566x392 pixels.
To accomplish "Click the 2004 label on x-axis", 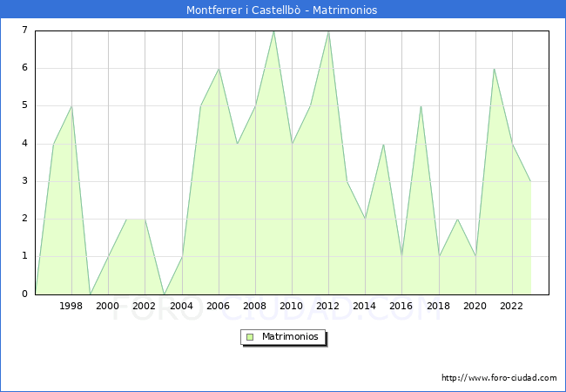I will 181,306.
